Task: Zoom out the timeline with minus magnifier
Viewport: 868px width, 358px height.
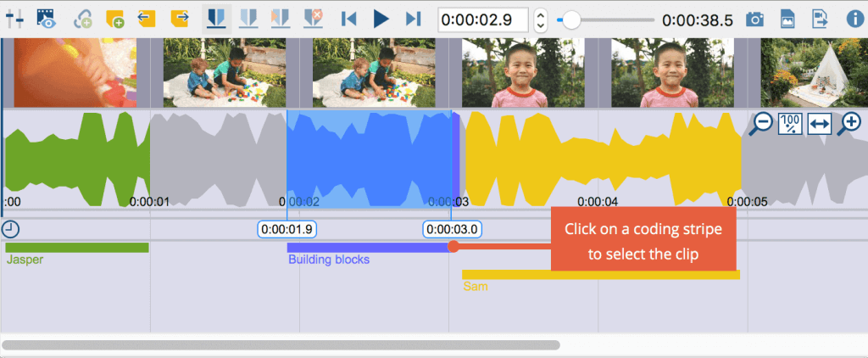Action: pyautogui.click(x=760, y=124)
